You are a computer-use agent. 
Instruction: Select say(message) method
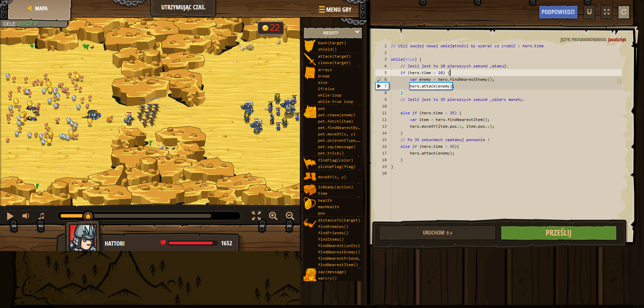coord(332,272)
